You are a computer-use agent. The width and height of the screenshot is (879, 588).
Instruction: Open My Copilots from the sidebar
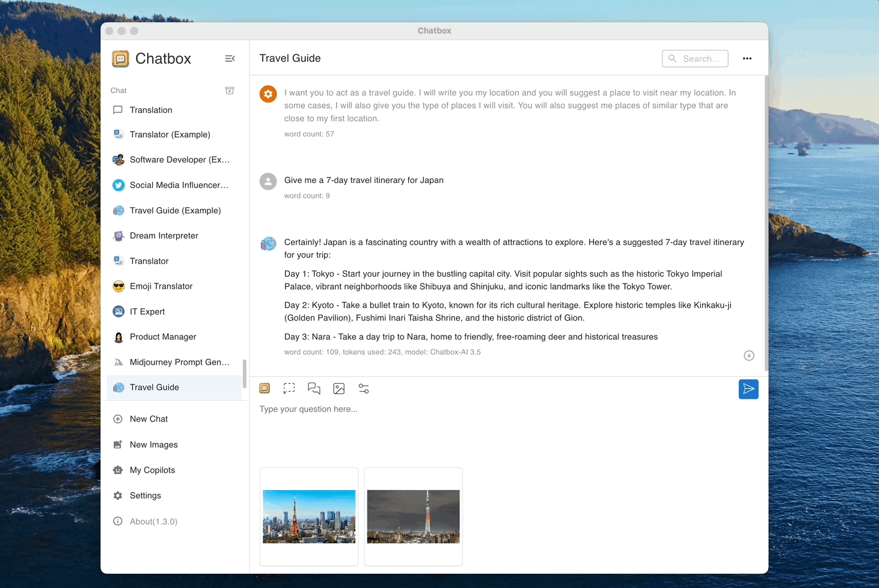[152, 470]
